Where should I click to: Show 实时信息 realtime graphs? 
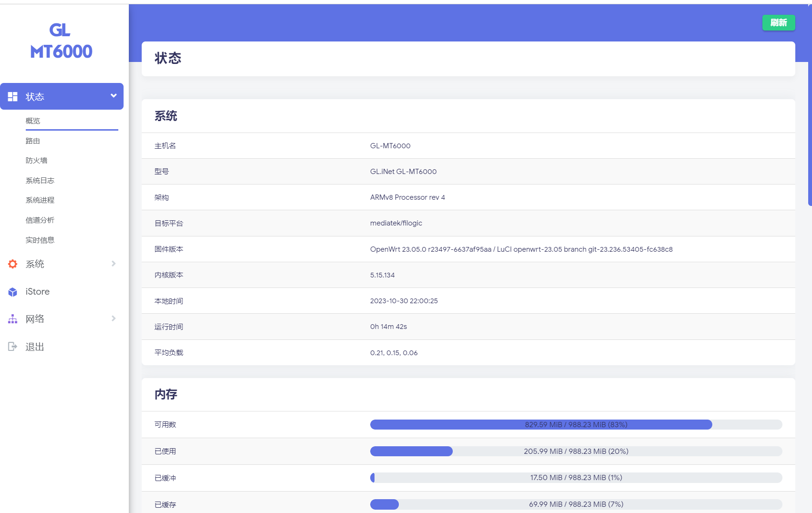[40, 240]
